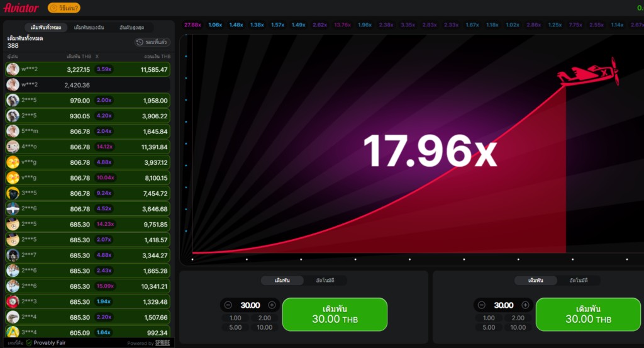Increase the first bet amount with plus

(272, 305)
